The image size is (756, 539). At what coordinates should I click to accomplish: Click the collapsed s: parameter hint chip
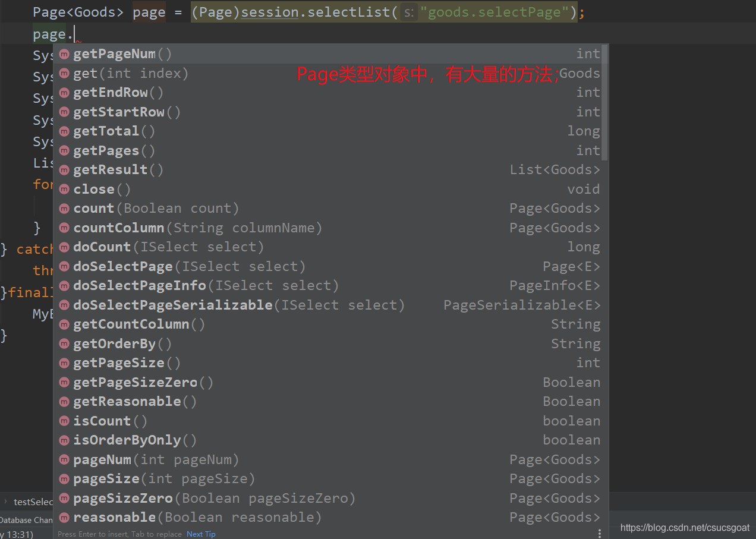pyautogui.click(x=408, y=12)
